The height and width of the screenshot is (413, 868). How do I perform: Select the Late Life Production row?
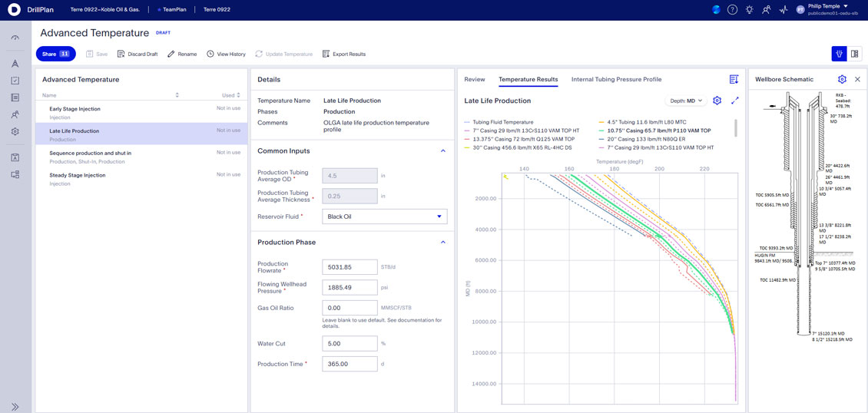(141, 134)
